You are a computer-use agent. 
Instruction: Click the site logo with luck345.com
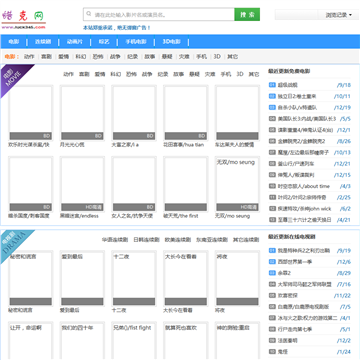click(23, 19)
